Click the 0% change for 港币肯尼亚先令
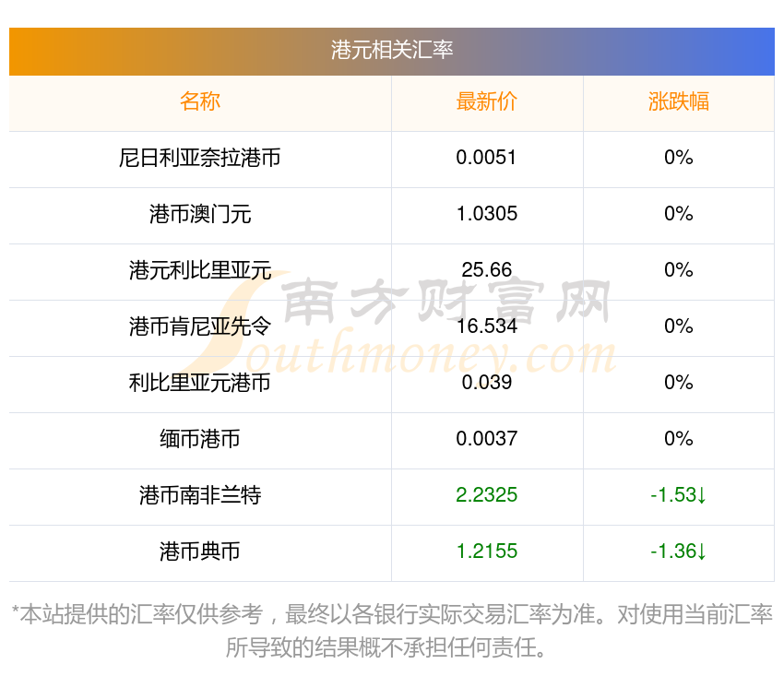Image resolution: width=784 pixels, height=676 pixels. point(679,326)
